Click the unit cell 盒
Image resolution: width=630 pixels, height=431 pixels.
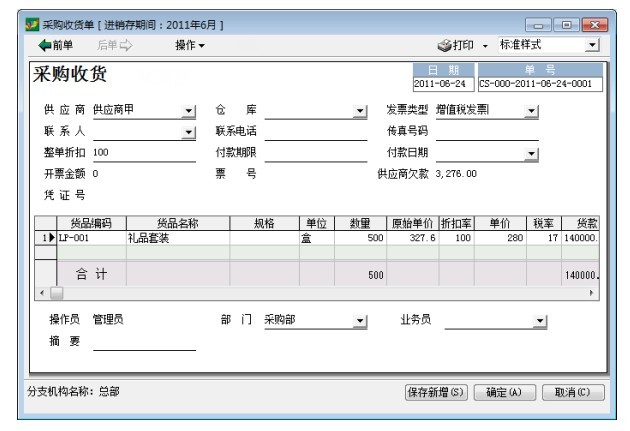click(x=317, y=238)
